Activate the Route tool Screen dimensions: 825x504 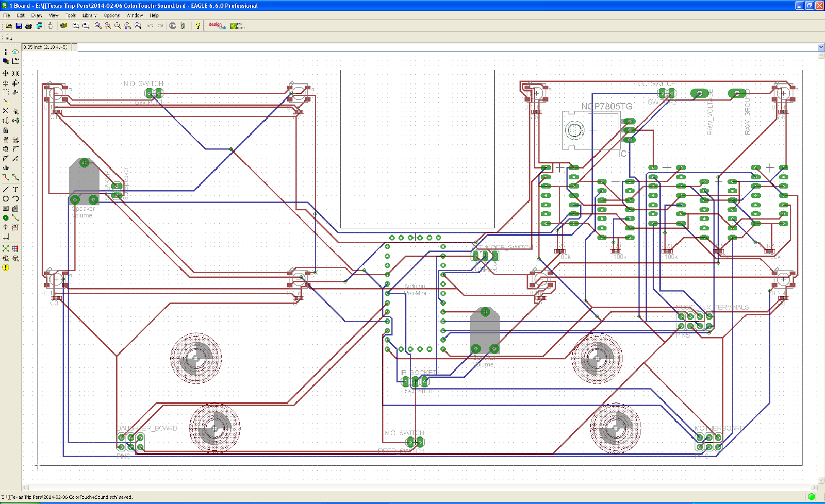[x=6, y=177]
